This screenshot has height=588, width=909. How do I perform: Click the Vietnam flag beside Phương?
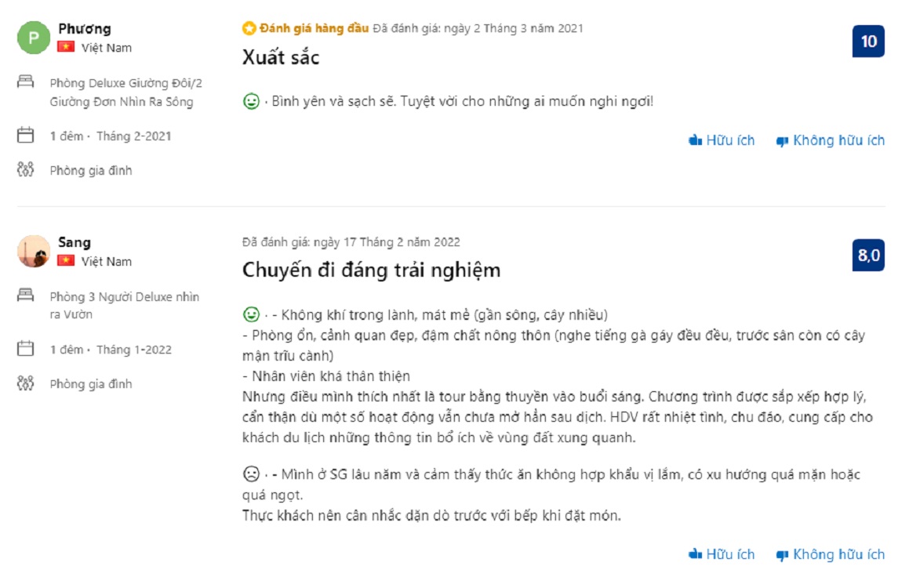tap(66, 48)
